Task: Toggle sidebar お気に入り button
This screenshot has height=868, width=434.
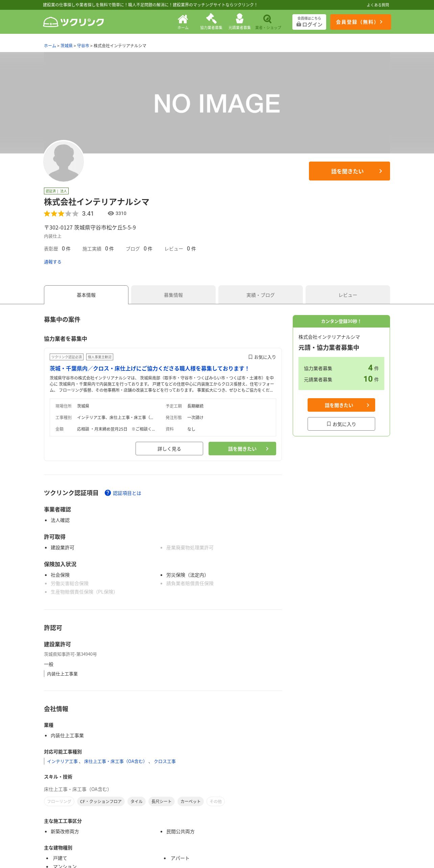Action: pos(341,424)
